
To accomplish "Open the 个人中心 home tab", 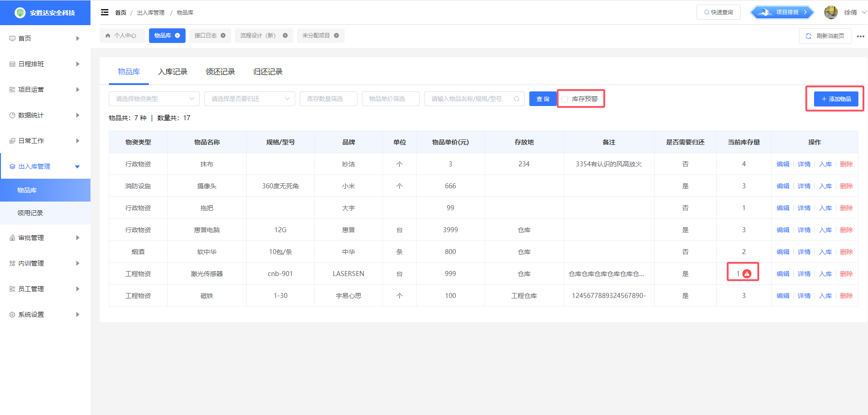I will 122,36.
